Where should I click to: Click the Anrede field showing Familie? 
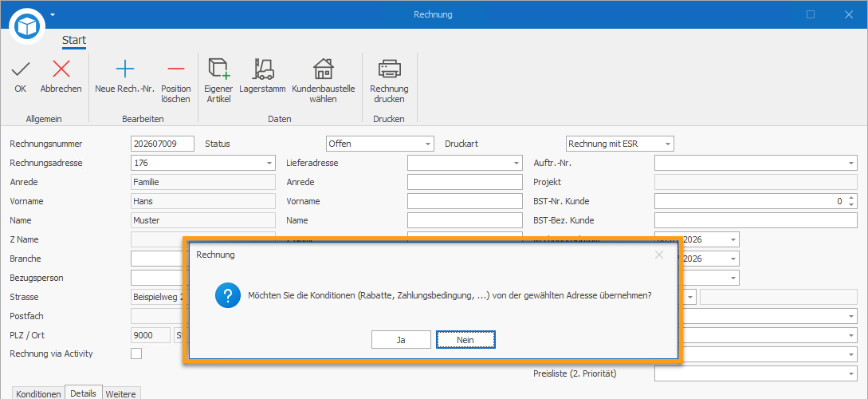point(203,182)
